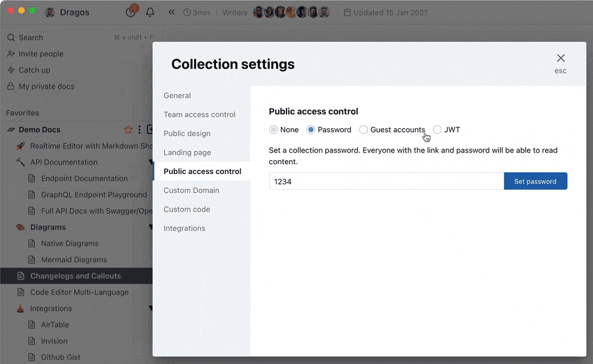The width and height of the screenshot is (593, 364).
Task: Switch to the General settings tab
Action: coord(177,95)
